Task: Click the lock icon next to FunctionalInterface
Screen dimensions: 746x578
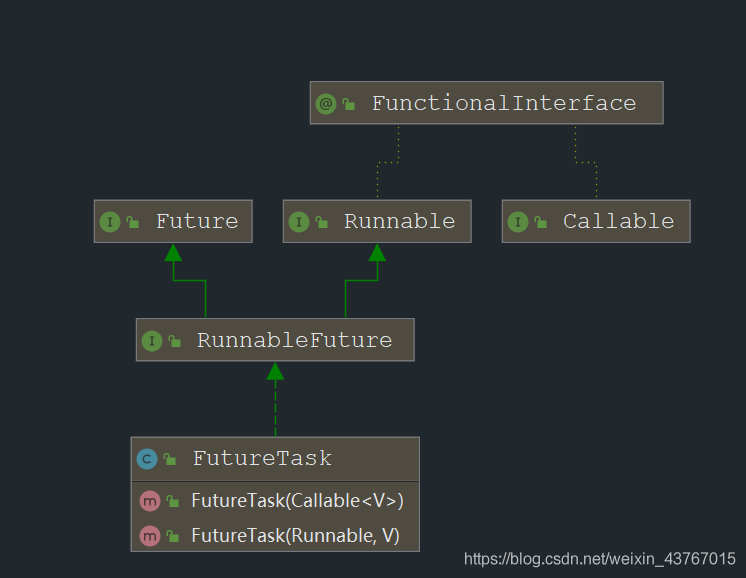Action: click(x=349, y=104)
